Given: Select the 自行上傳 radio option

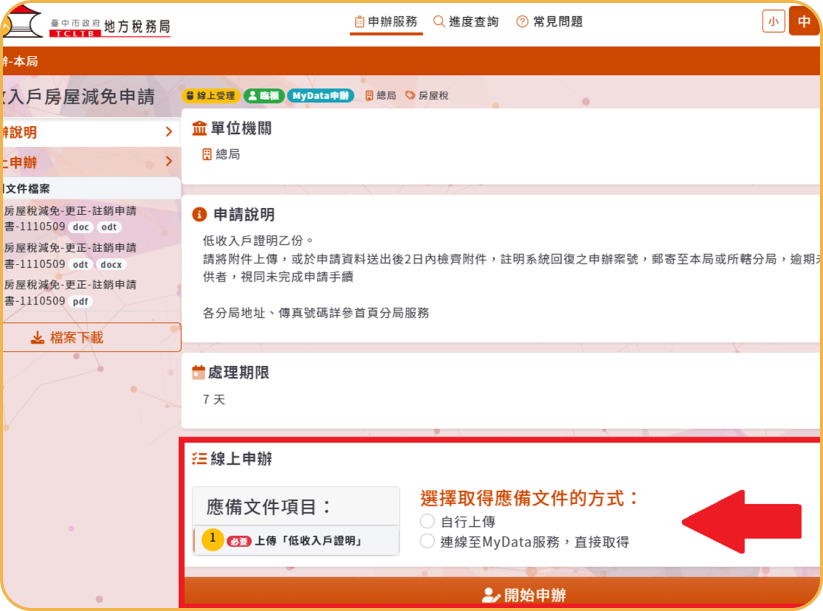Looking at the screenshot, I should pyautogui.click(x=427, y=521).
